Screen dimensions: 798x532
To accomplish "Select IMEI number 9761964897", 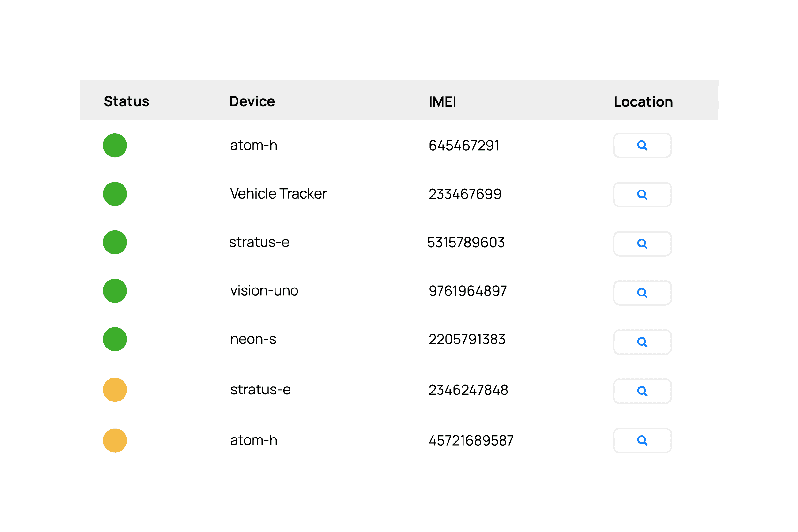I will [467, 291].
